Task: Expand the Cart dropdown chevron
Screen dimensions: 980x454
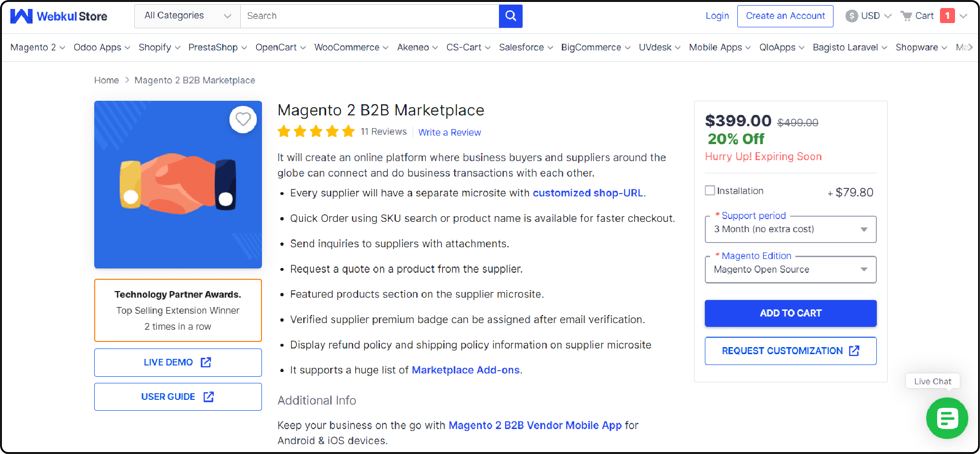Action: coord(964,16)
